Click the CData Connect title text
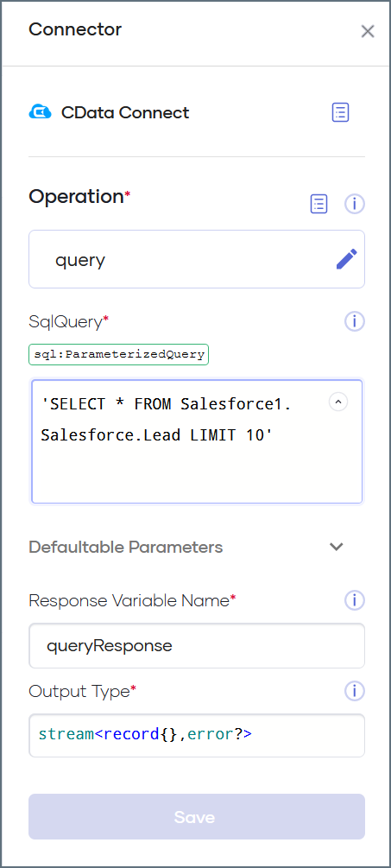This screenshot has width=391, height=868. (125, 113)
